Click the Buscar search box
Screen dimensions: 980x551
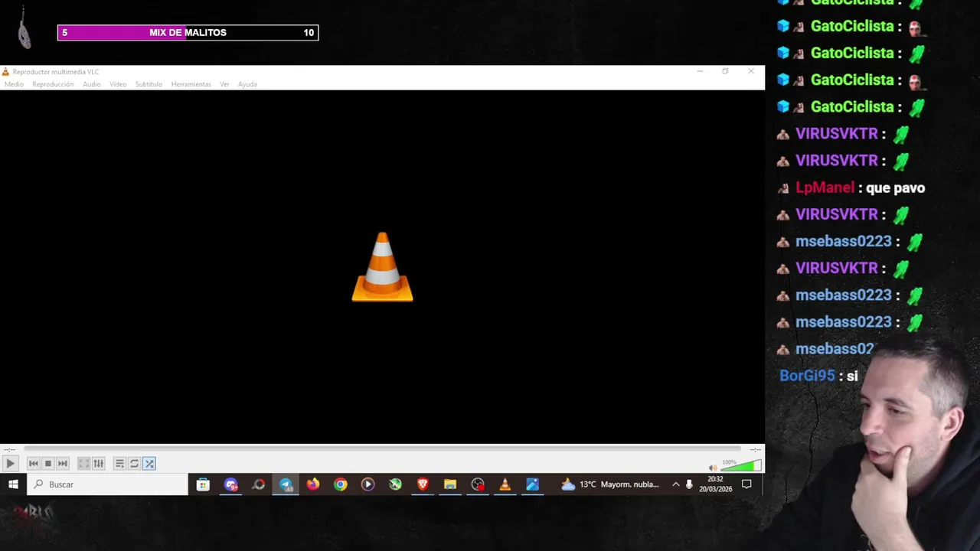pyautogui.click(x=107, y=484)
